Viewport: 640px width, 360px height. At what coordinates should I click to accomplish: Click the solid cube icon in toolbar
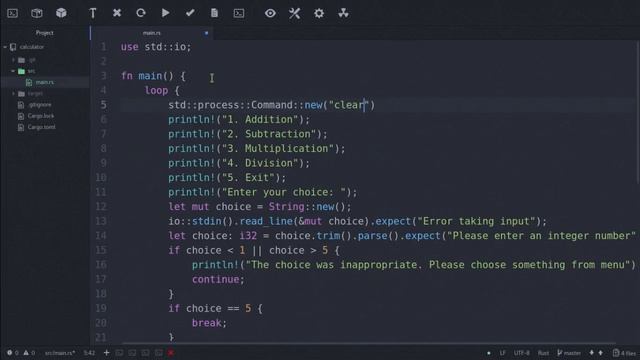point(61,13)
